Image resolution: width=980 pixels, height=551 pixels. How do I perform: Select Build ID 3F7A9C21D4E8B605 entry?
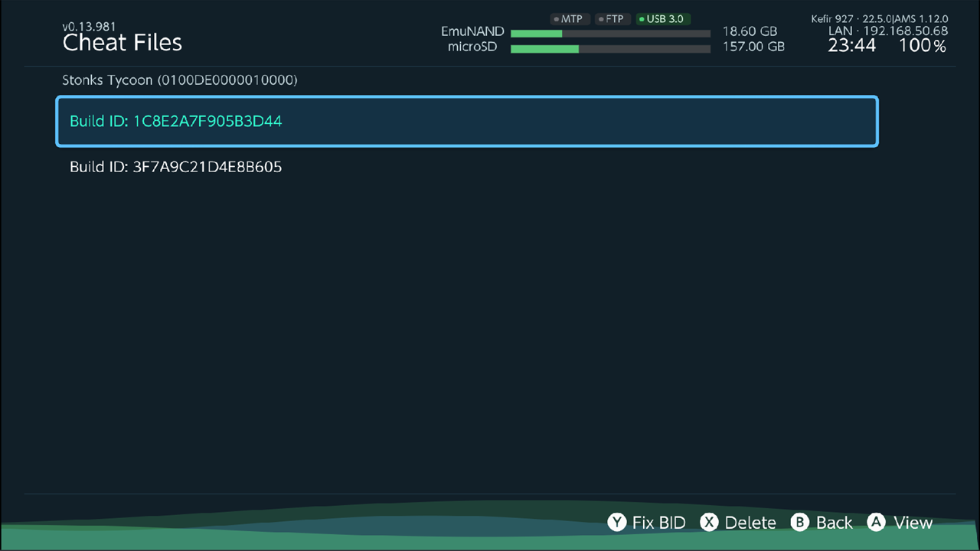click(x=467, y=166)
